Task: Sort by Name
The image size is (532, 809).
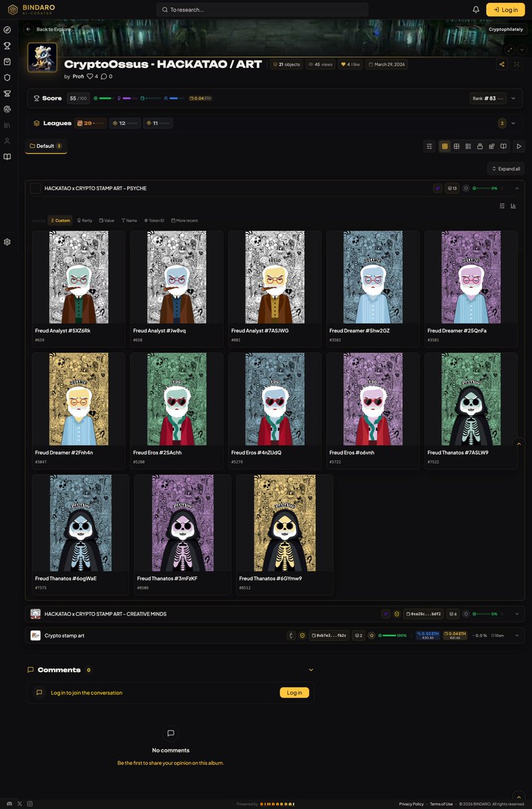Action: [x=129, y=220]
